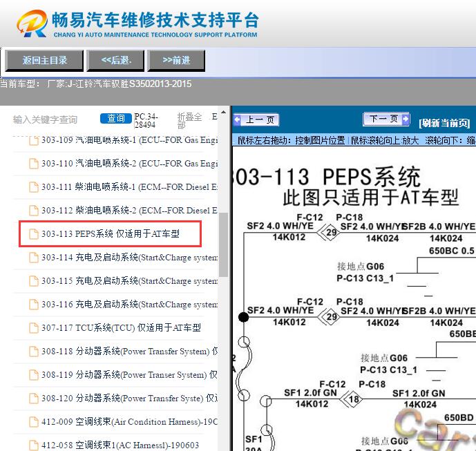Screen dimensions: 476x451
Task: Open 308-118 分动器系统 entry
Action: 130,351
